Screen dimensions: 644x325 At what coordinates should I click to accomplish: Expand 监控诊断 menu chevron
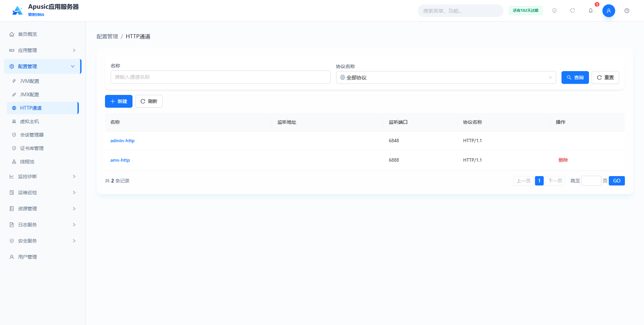[74, 176]
